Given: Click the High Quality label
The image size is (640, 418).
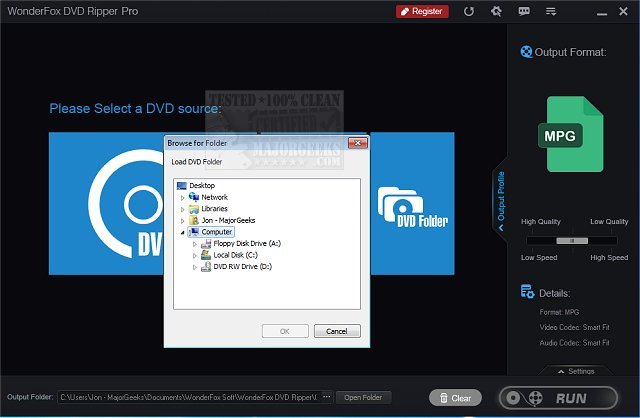Looking at the screenshot, I should 540,222.
